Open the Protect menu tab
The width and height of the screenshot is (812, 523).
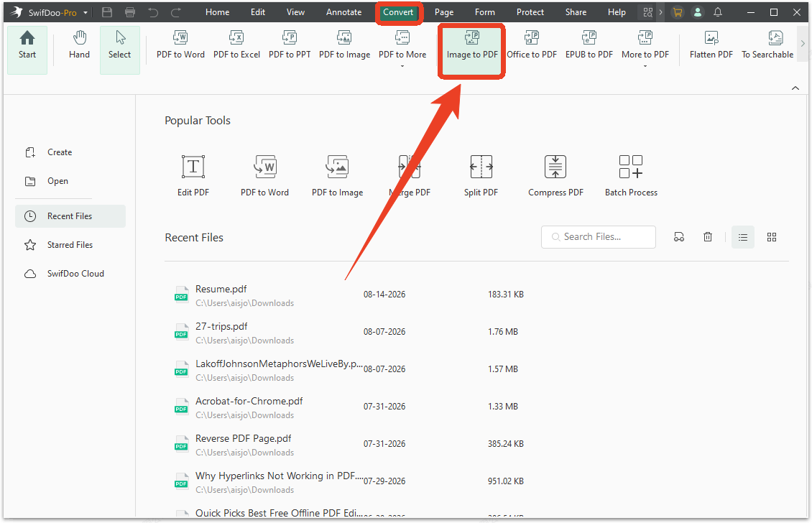point(530,12)
